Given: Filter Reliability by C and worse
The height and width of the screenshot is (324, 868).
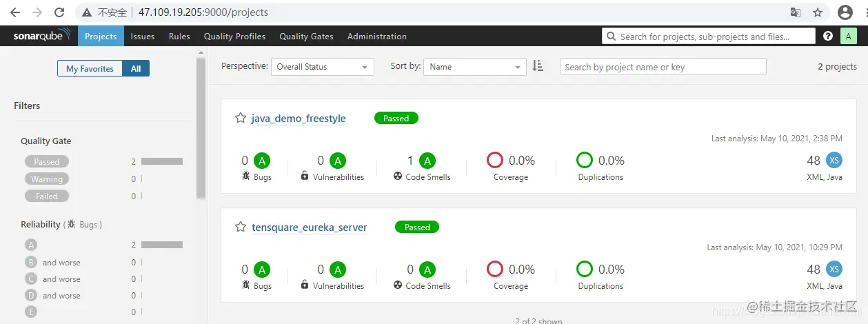Looking at the screenshot, I should 53,279.
